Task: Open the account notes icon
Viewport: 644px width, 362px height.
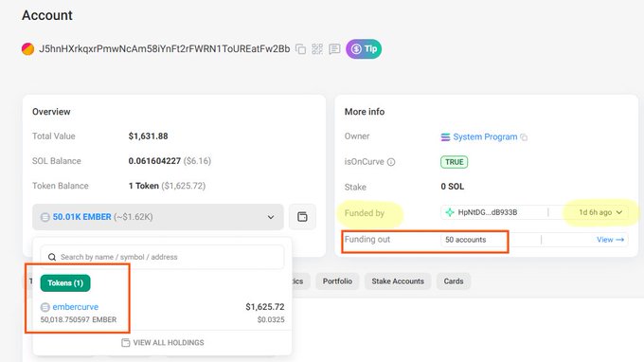Action: tap(334, 49)
